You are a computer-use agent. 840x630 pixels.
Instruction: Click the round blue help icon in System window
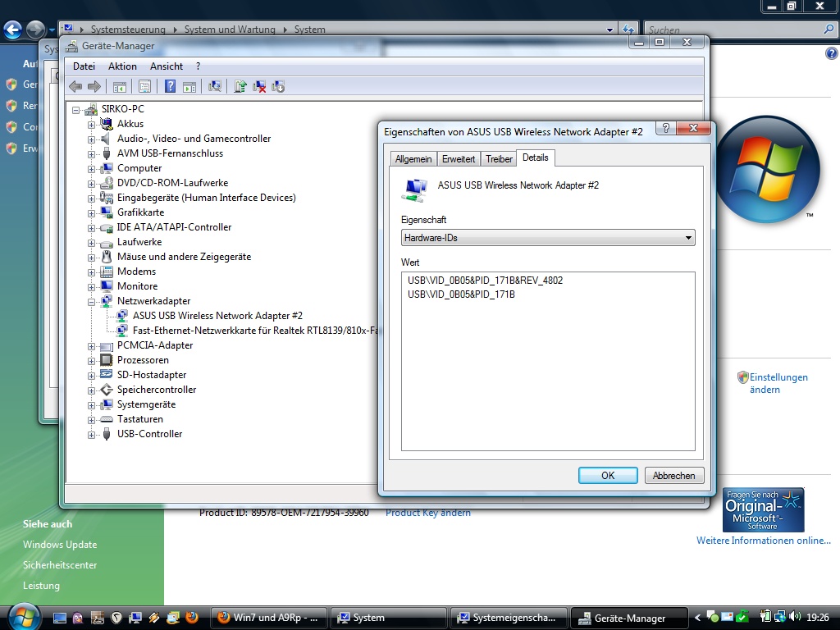832,53
